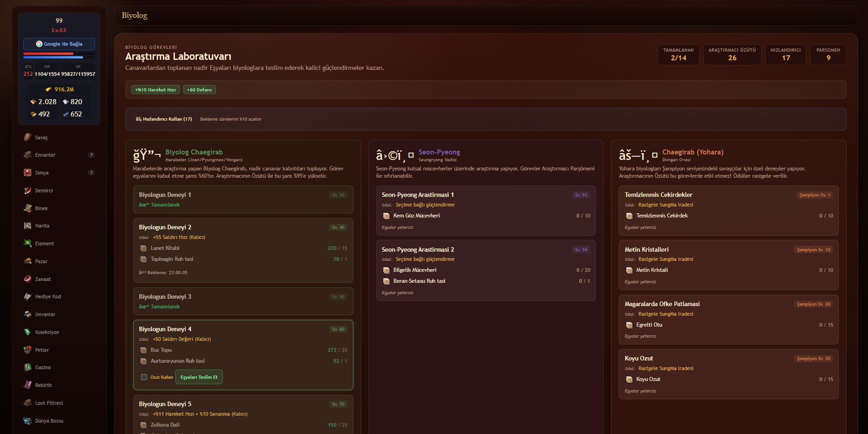Click the Harita map icon
Viewport: 868px width, 434px height.
(x=27, y=226)
